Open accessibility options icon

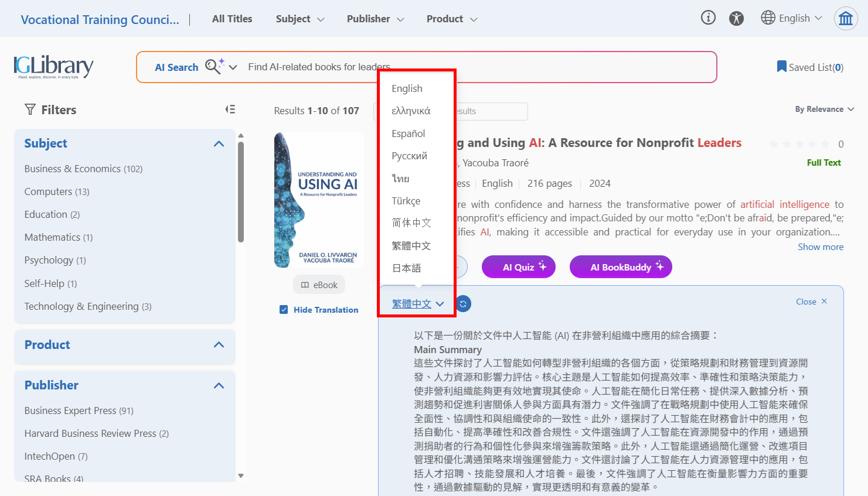point(736,18)
